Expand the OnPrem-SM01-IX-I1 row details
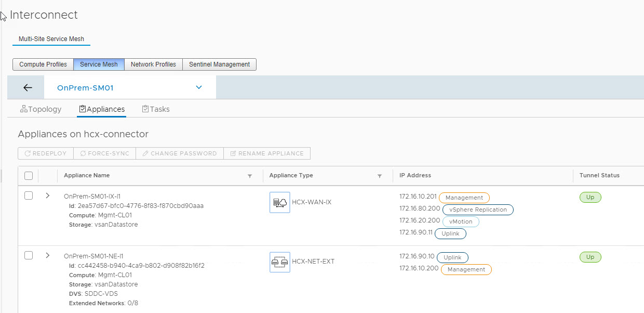Screen dimensions: 644x313 [48, 196]
